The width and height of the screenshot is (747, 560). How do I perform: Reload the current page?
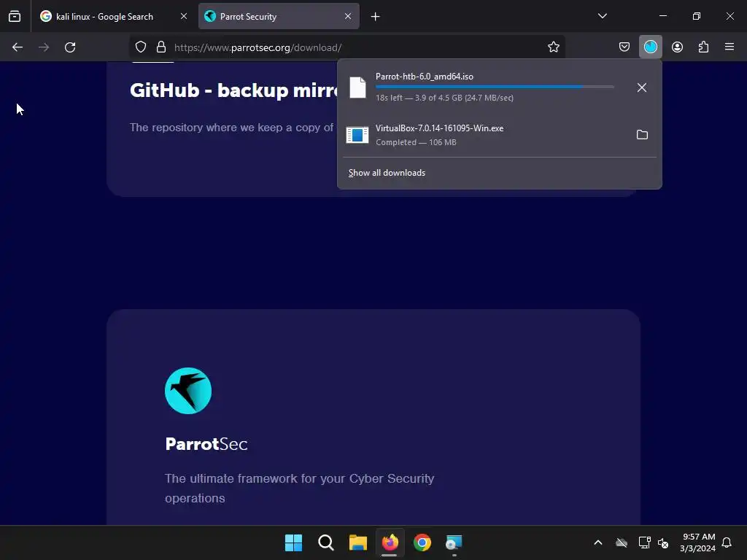coord(70,47)
